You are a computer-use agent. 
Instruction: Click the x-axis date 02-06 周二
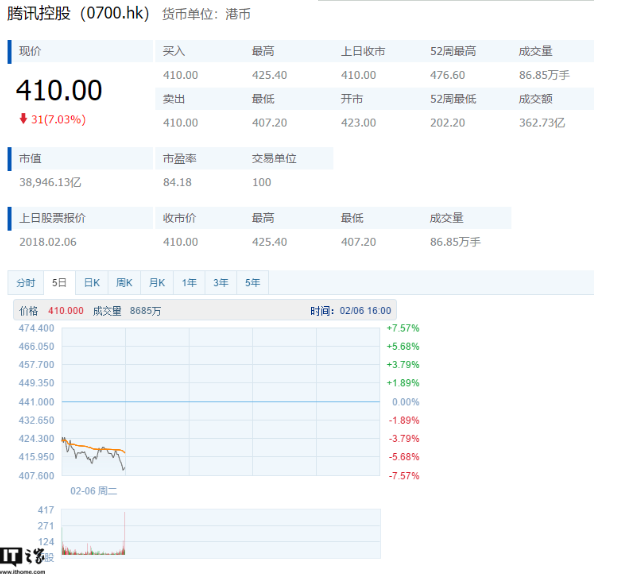coord(94,491)
